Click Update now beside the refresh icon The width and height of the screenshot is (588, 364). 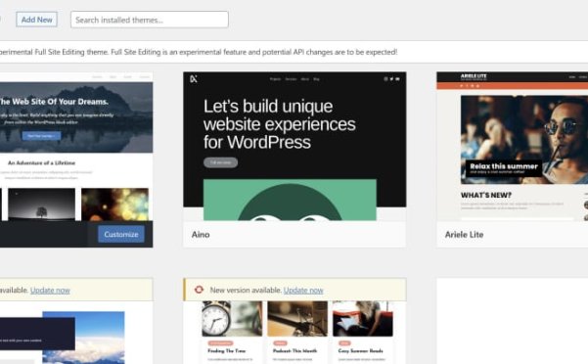(x=303, y=291)
